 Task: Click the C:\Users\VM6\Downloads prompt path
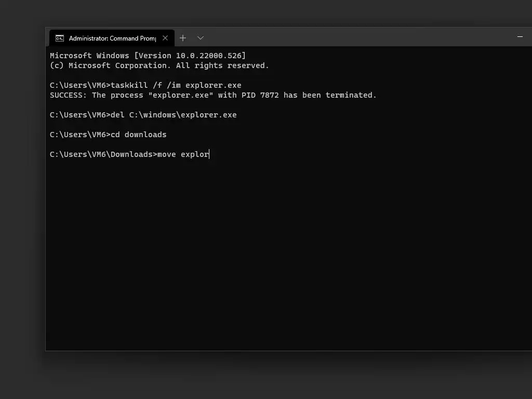pyautogui.click(x=102, y=154)
